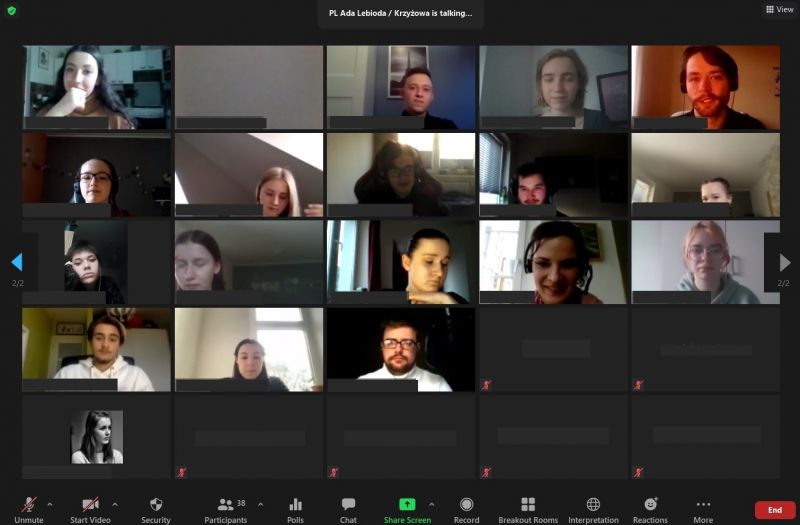Start Video camera icon
Viewport: 800px width, 525px height.
[90, 505]
